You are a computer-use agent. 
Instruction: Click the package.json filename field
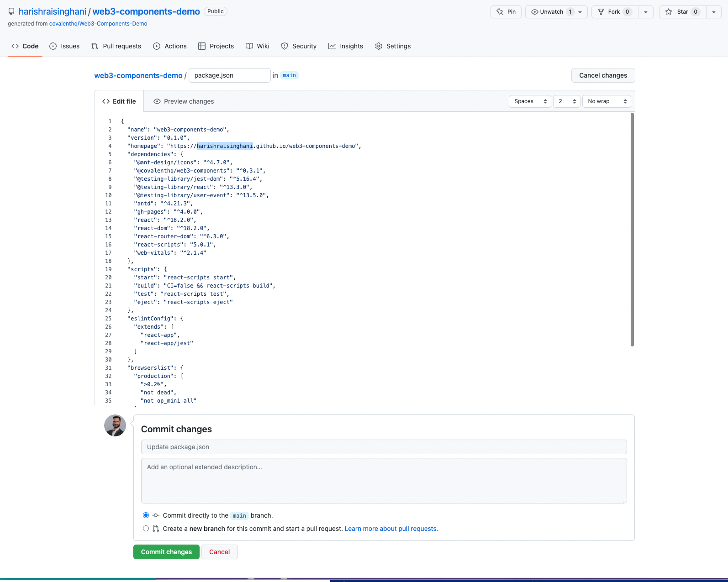(x=230, y=75)
